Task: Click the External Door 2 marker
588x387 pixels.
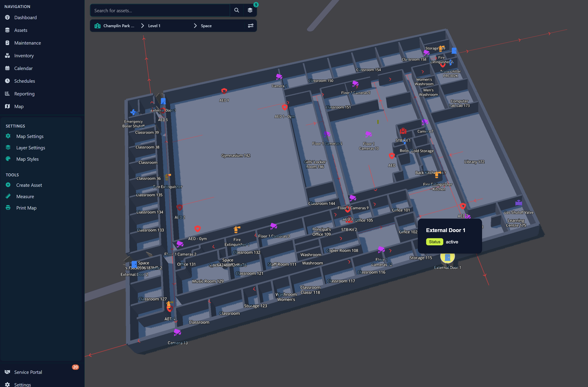Action: click(134, 264)
